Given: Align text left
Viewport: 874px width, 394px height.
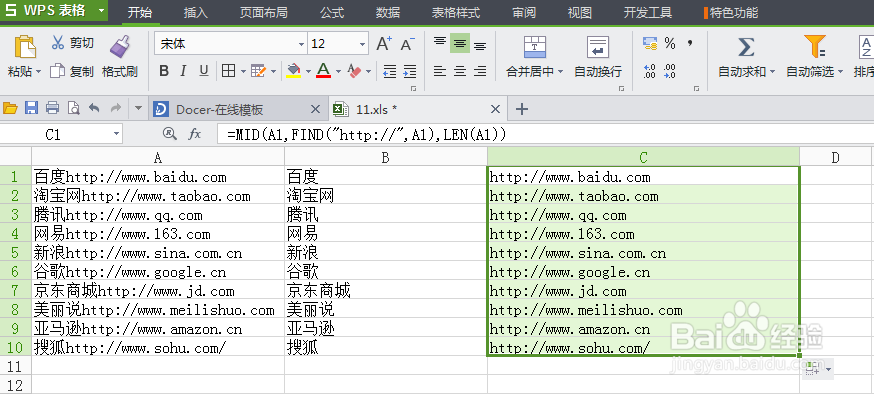Looking at the screenshot, I should point(440,71).
